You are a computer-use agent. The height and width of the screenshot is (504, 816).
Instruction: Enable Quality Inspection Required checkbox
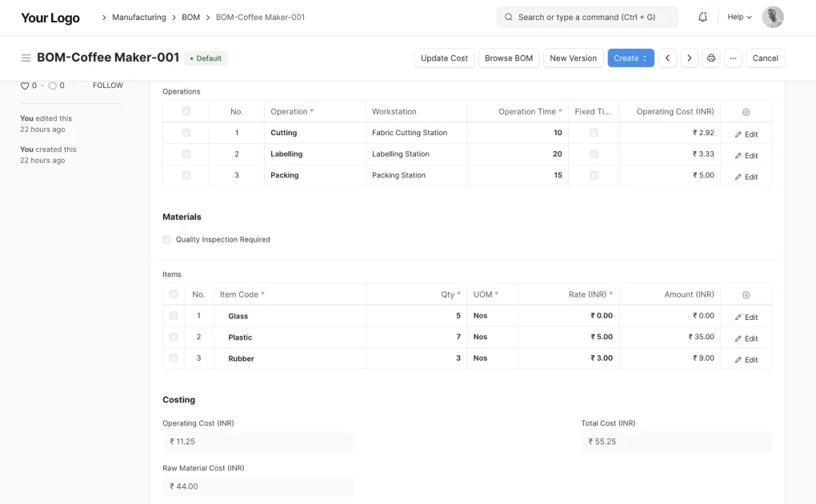point(167,239)
